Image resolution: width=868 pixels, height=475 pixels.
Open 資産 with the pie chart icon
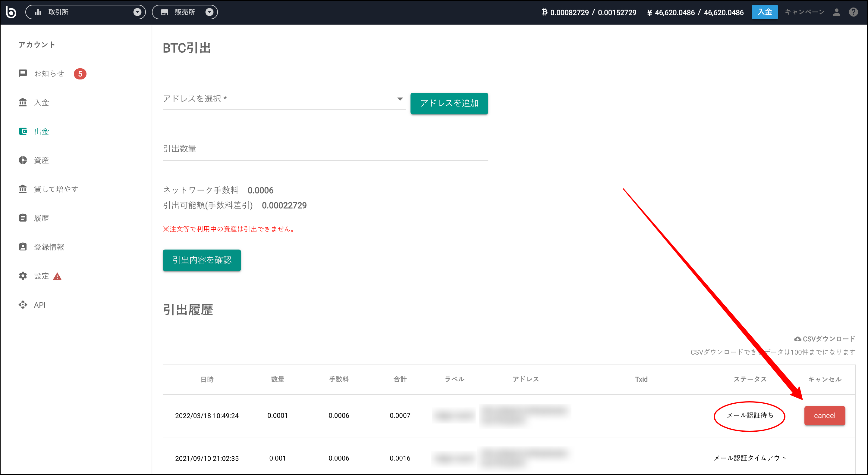23,160
